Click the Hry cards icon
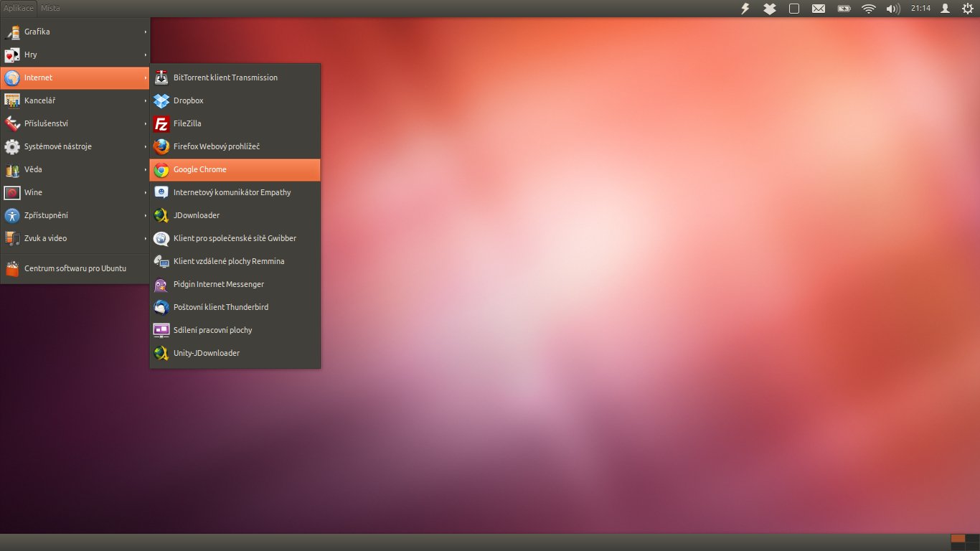The height and width of the screenshot is (551, 980). click(x=12, y=55)
